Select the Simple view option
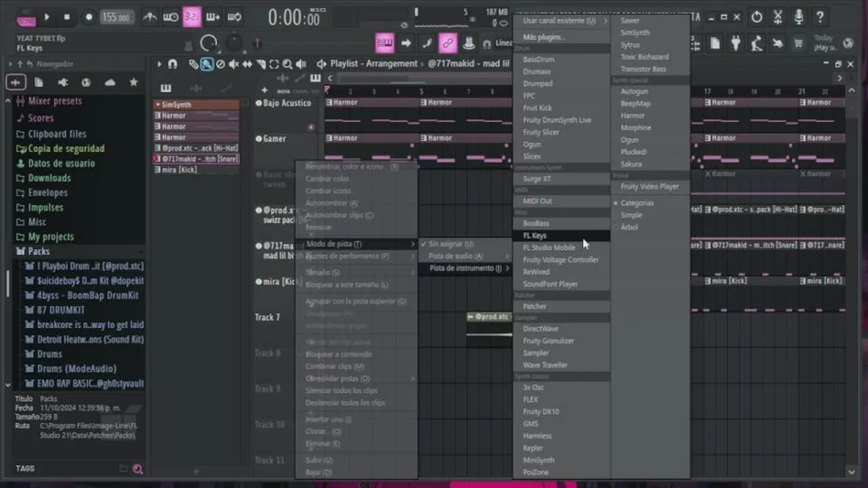The image size is (868, 488). (631, 216)
